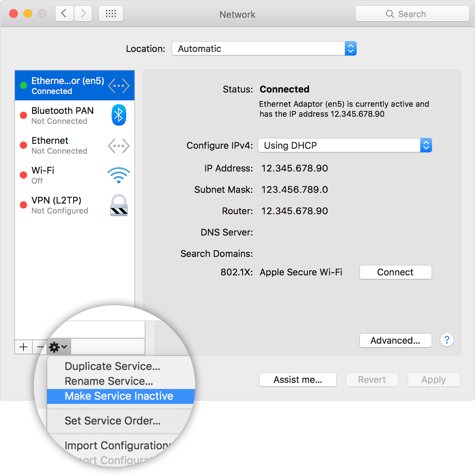Open the Advanced… settings

coord(396,340)
